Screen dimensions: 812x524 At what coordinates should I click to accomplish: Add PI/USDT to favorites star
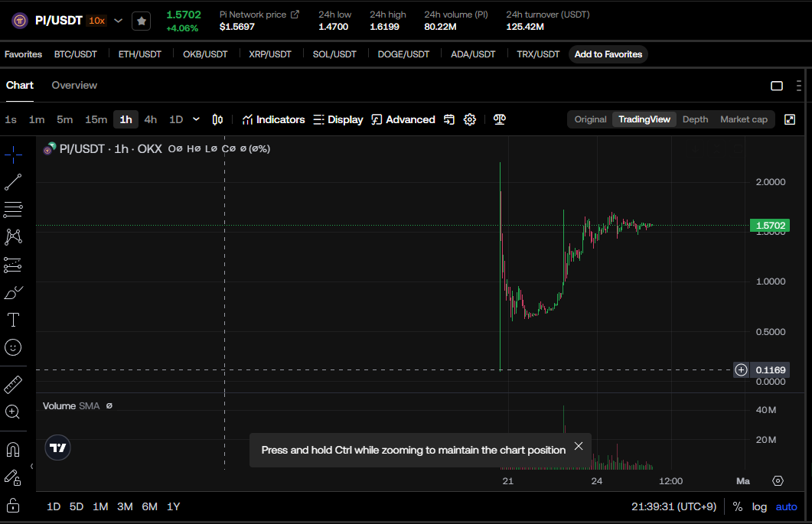[142, 21]
